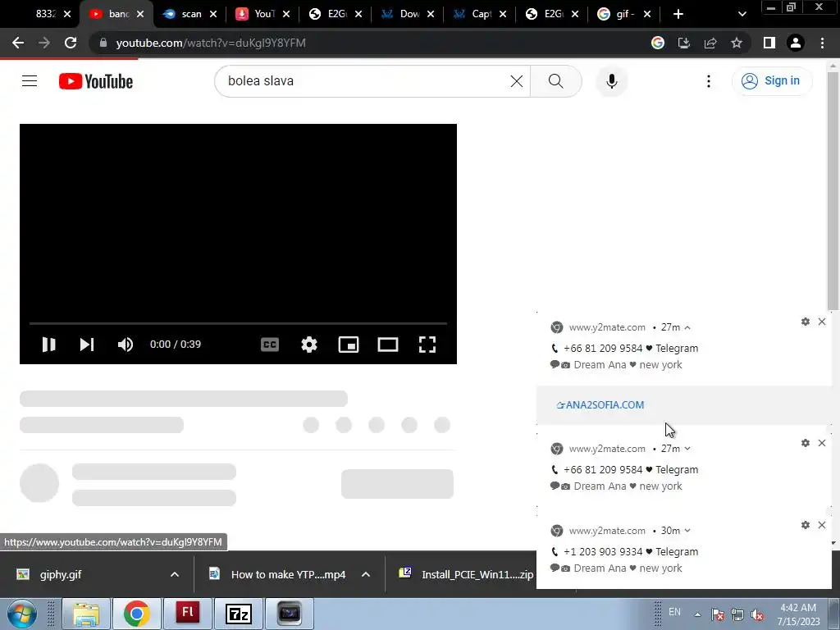The height and width of the screenshot is (630, 840).
Task: Switch to the gif Google tab
Action: pyautogui.click(x=624, y=14)
